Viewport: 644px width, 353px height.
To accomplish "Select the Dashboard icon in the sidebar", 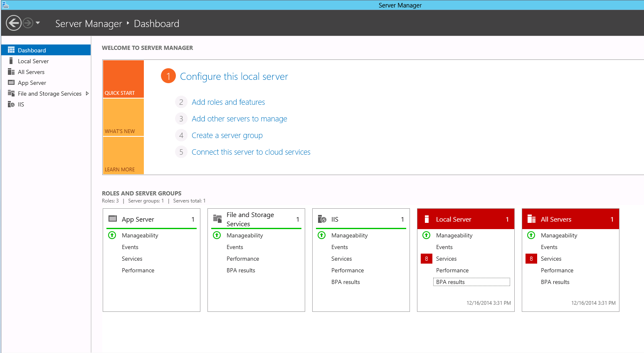I will (x=11, y=50).
